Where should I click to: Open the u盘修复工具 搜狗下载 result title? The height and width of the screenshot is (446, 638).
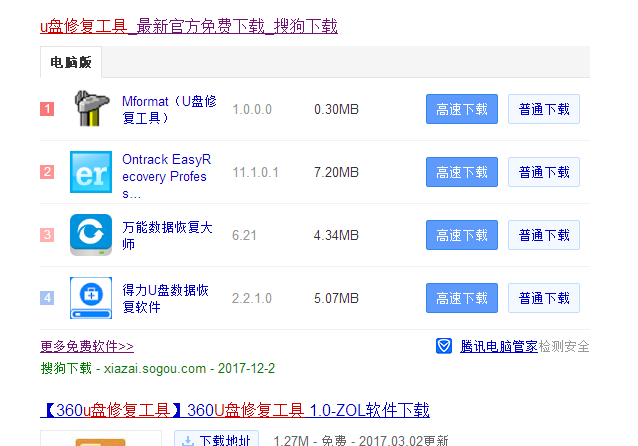[189, 26]
